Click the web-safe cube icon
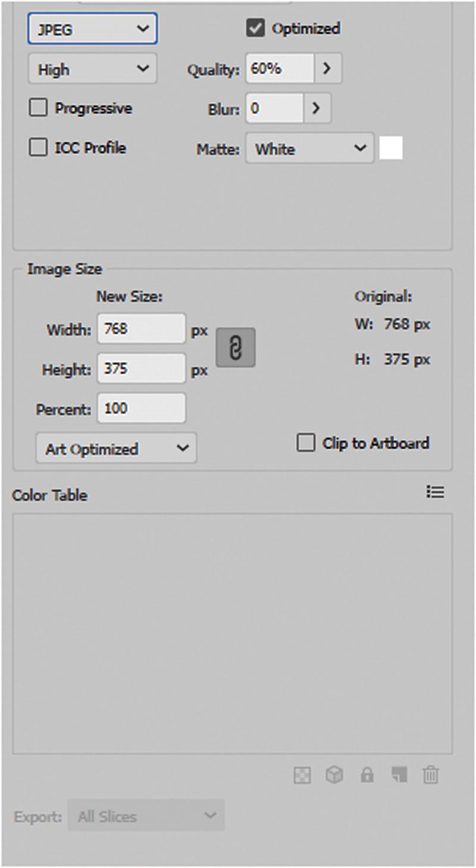The image size is (476, 868). [334, 775]
